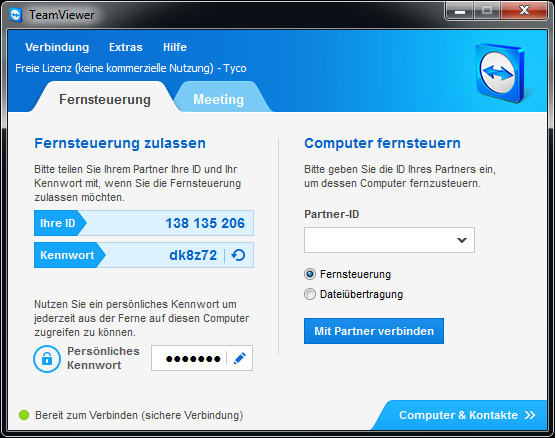Viewport: 556px width, 438px height.
Task: Select the Dateiübertragung radio button
Action: pos(310,294)
